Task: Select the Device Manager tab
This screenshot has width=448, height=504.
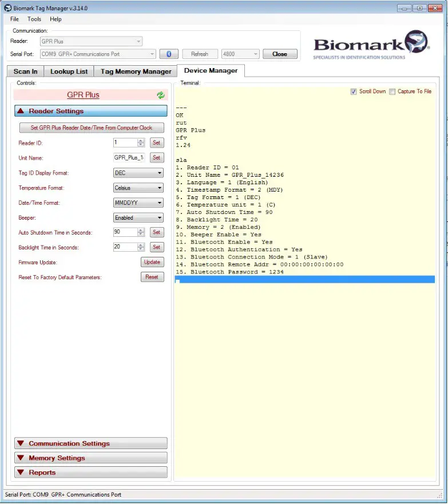Action: click(x=211, y=70)
